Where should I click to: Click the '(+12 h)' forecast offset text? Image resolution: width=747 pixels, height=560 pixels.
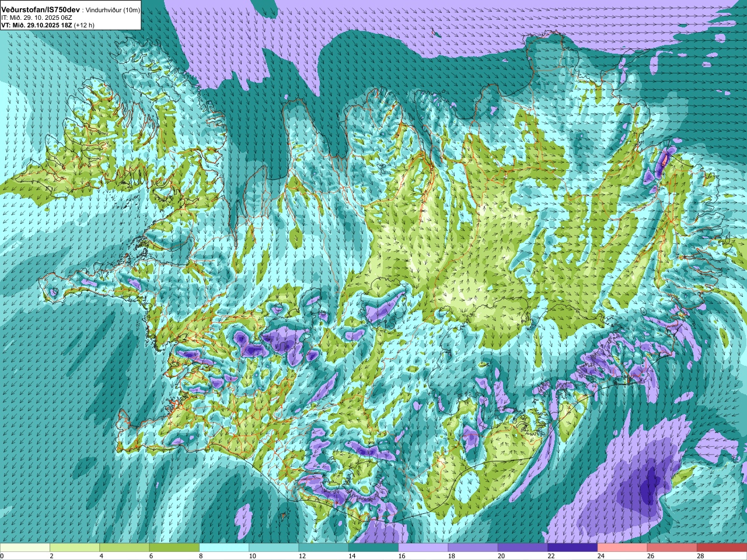point(85,25)
